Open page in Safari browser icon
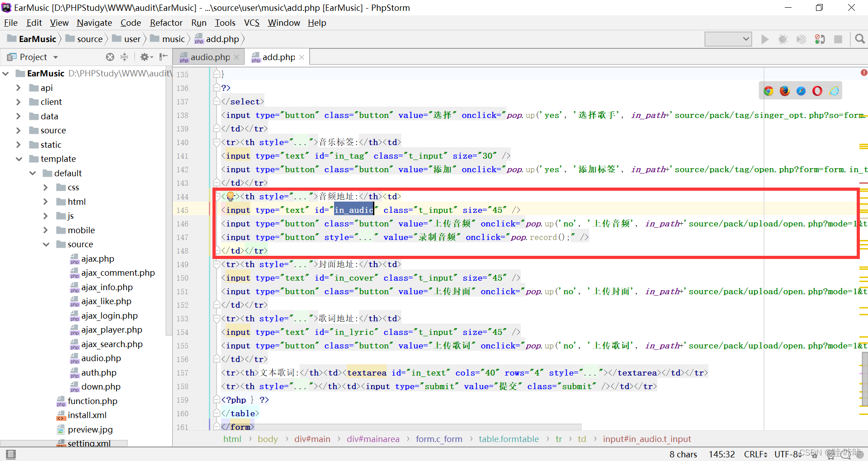 coord(801,91)
